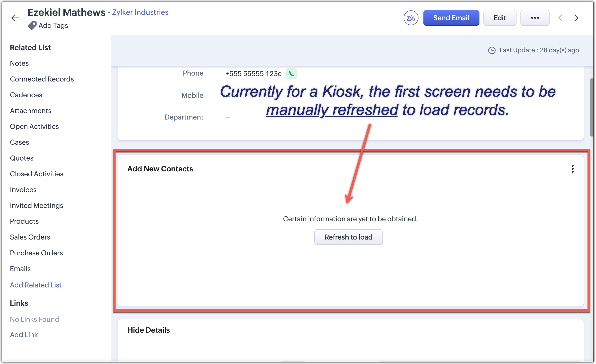
Task: Click the Edit button
Action: [x=499, y=18]
